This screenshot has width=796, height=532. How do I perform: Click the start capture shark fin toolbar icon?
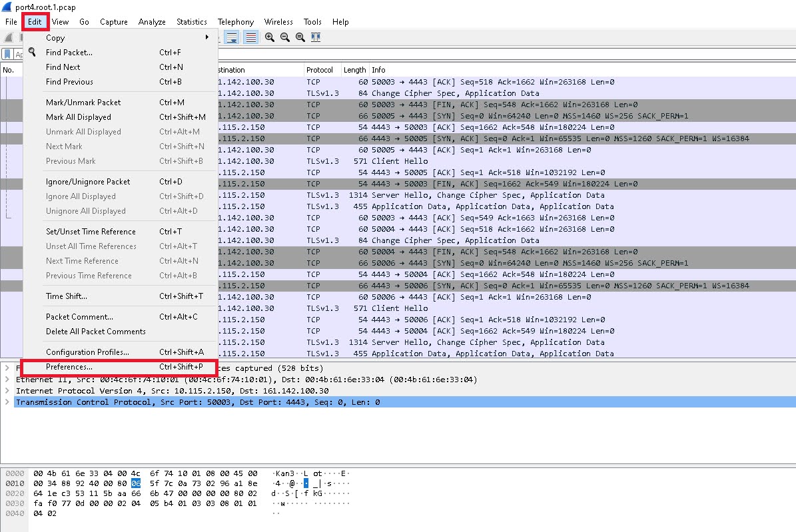click(x=9, y=38)
